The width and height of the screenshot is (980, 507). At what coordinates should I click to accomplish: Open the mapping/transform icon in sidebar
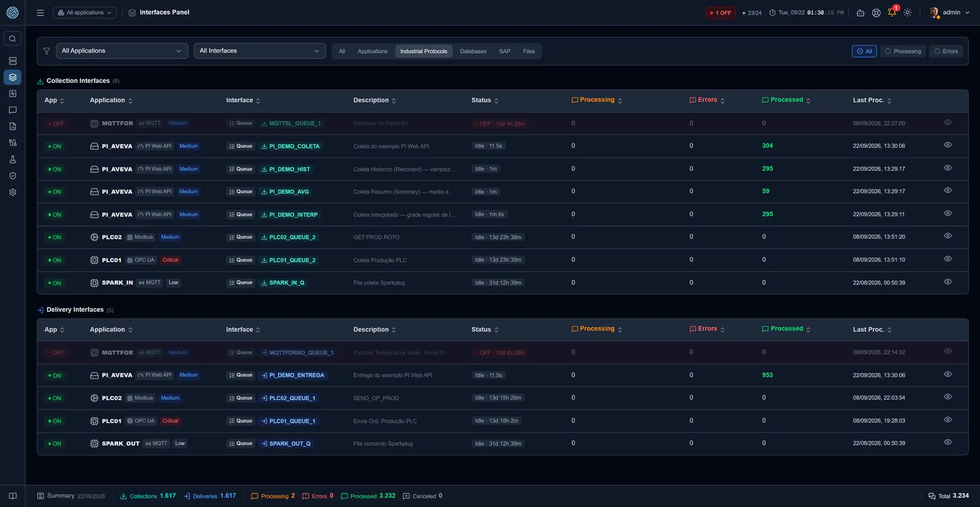pyautogui.click(x=12, y=143)
